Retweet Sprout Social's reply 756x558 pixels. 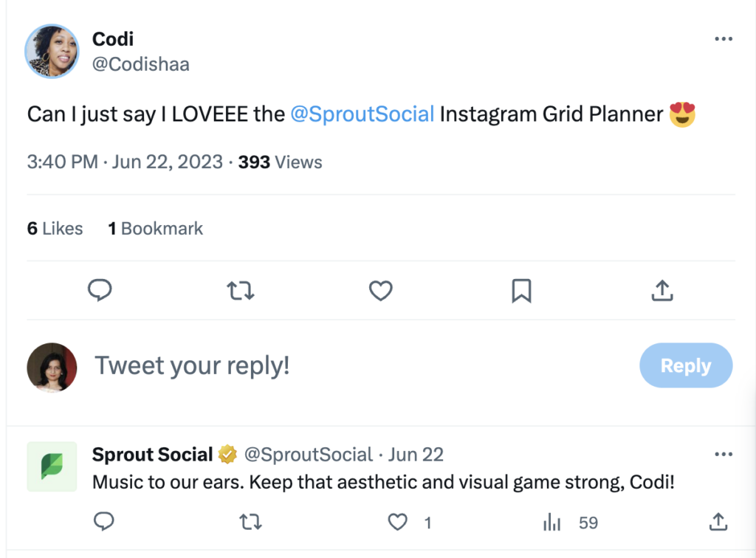pos(250,523)
